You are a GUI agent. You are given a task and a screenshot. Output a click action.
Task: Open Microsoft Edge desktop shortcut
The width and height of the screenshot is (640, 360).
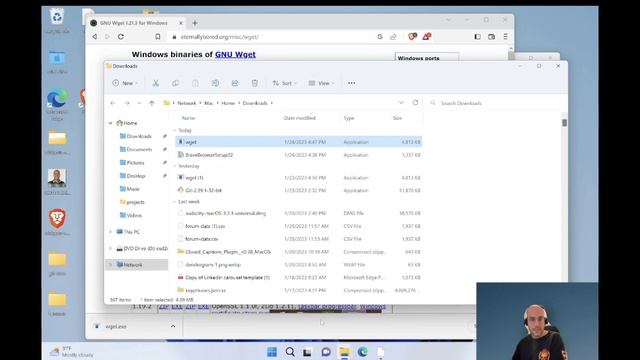coord(57,105)
